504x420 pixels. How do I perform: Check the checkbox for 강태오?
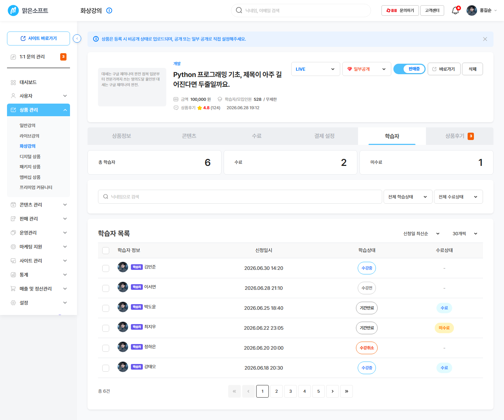(x=106, y=368)
